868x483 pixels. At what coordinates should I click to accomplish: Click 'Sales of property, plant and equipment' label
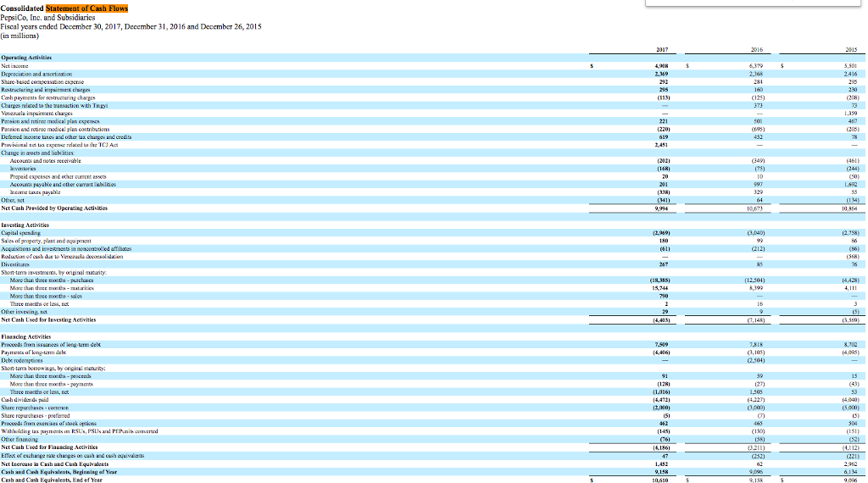(x=46, y=241)
